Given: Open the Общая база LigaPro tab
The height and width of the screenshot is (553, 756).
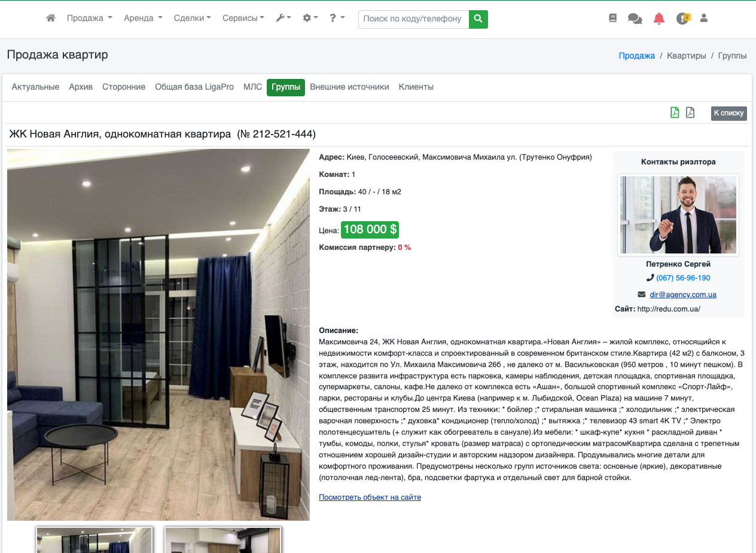Looking at the screenshot, I should point(194,87).
